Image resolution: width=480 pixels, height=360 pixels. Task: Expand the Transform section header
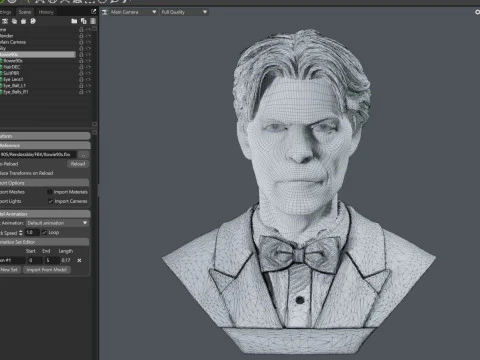click(45, 136)
